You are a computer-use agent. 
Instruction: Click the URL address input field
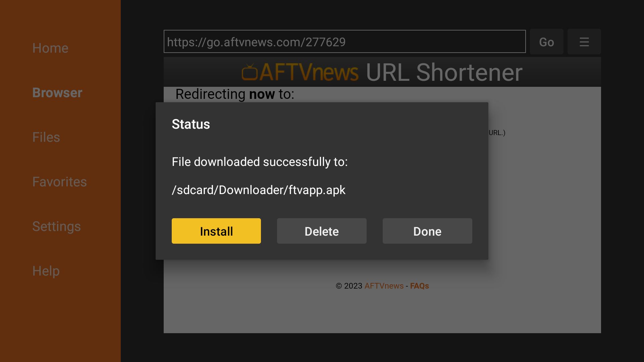(x=344, y=42)
